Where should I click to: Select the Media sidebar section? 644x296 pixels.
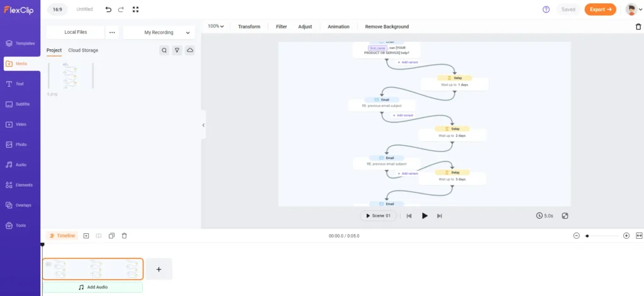[22, 63]
